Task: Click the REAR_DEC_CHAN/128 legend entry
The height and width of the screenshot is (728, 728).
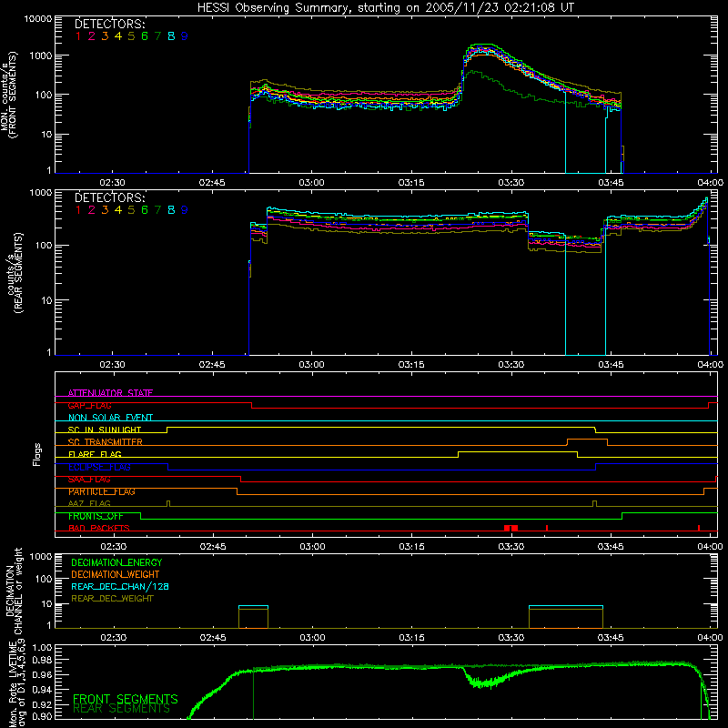Action: click(120, 586)
